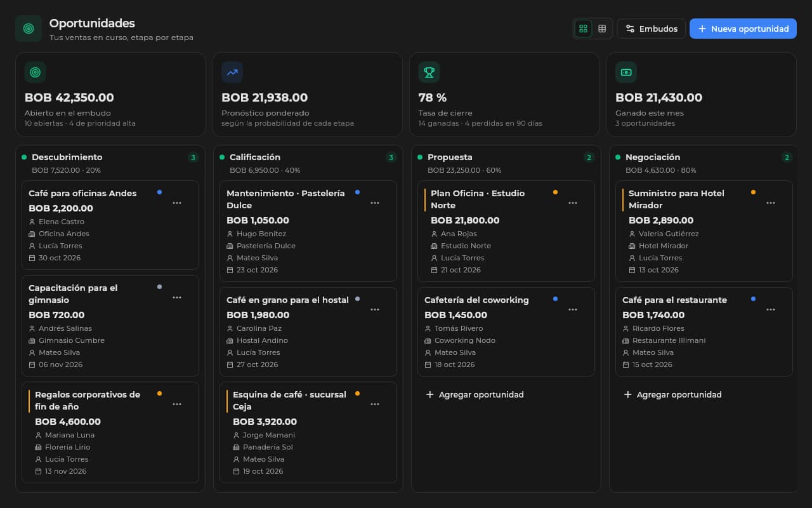Click the blue priority dot on Café para oficinas Andes
Screen dimensions: 812x508
point(159,192)
